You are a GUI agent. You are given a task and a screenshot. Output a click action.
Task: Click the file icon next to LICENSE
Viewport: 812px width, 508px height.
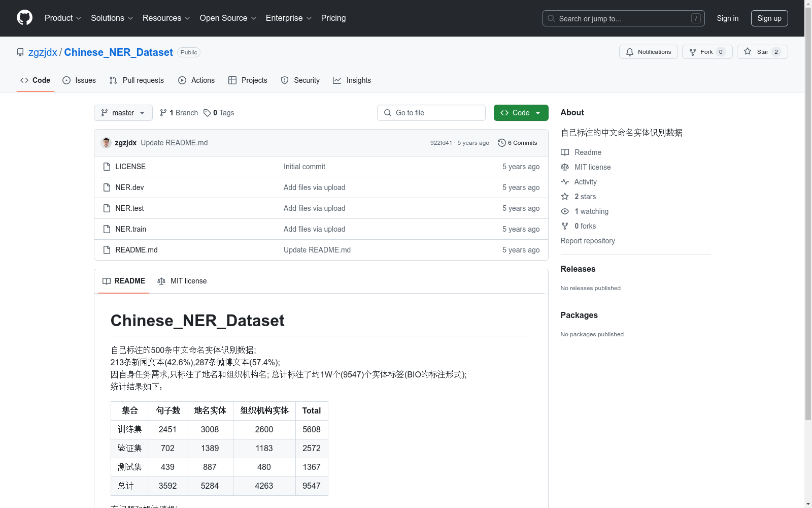pyautogui.click(x=107, y=167)
